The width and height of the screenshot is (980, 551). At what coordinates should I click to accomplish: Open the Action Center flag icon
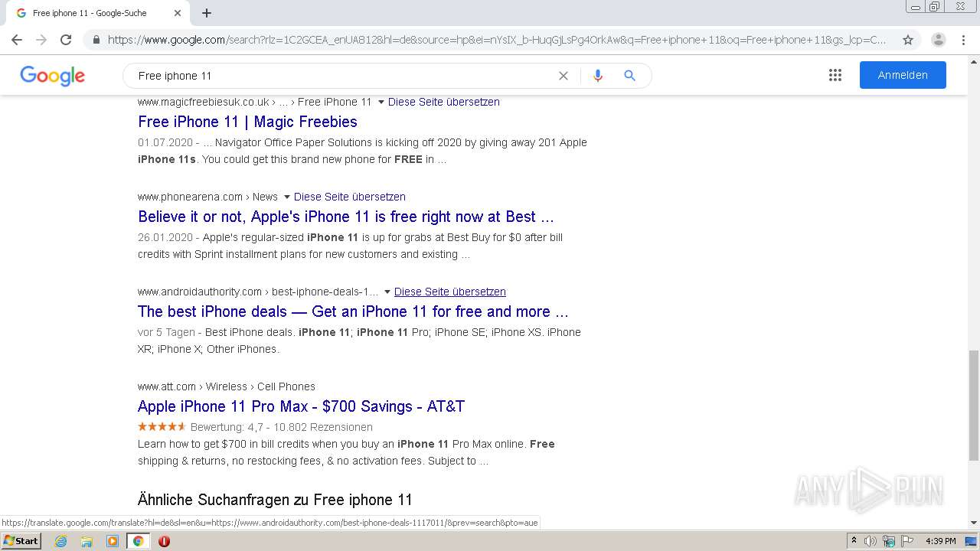(906, 541)
